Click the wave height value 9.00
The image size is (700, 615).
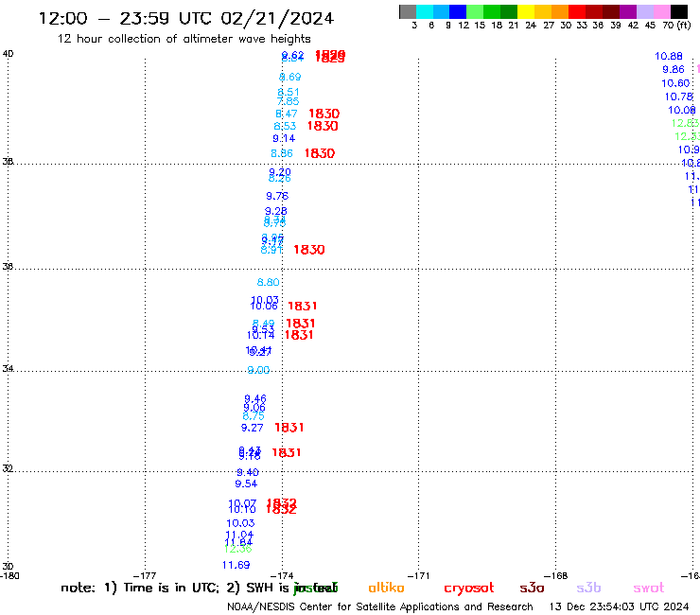258,370
